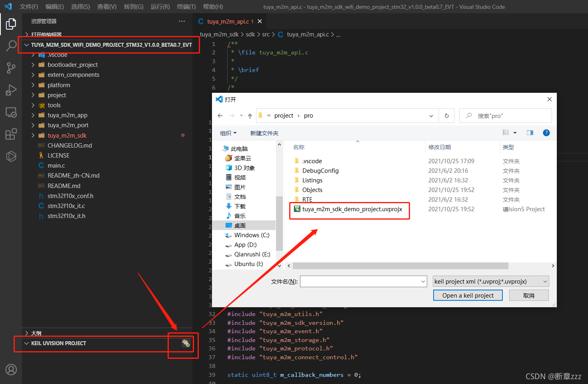Image resolution: width=588 pixels, height=384 pixels.
Task: Click the horizontal scrollbar in file list
Action: pos(400,266)
